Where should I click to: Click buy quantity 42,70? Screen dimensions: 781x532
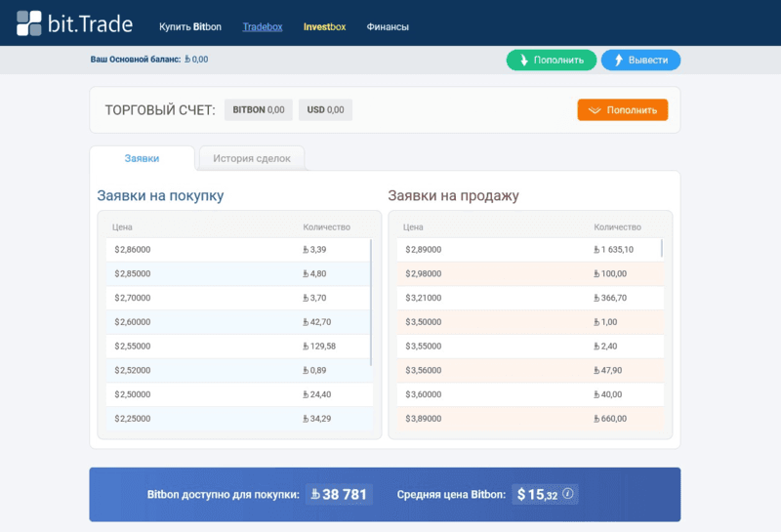click(x=316, y=322)
